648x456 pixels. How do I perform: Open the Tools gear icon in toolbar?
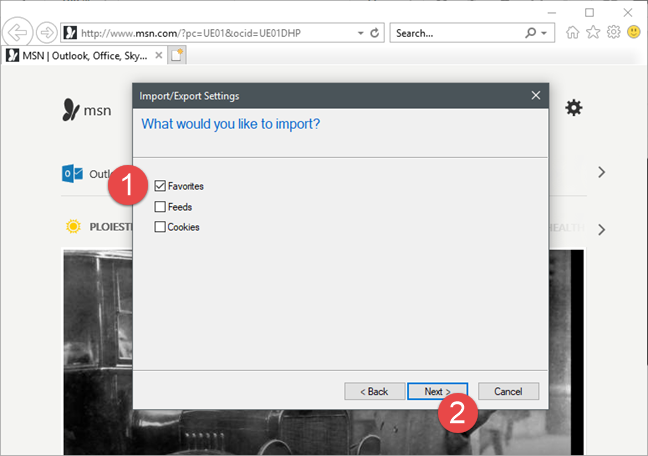pos(613,32)
